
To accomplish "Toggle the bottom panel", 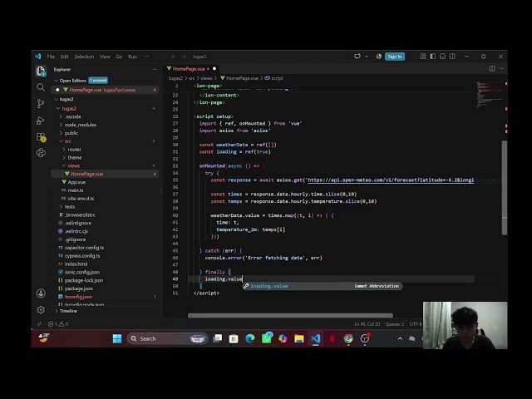I will tap(442, 57).
